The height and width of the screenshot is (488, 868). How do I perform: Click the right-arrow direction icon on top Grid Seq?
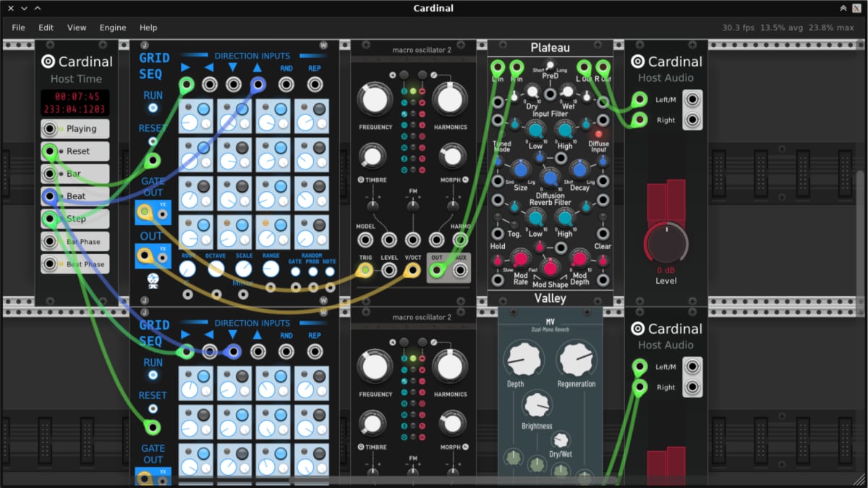[185, 67]
